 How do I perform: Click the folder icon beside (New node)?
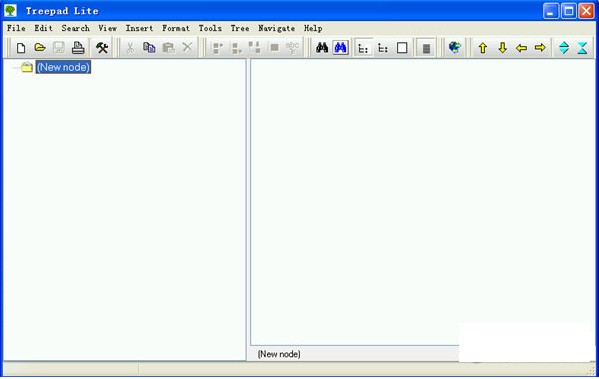(27, 67)
